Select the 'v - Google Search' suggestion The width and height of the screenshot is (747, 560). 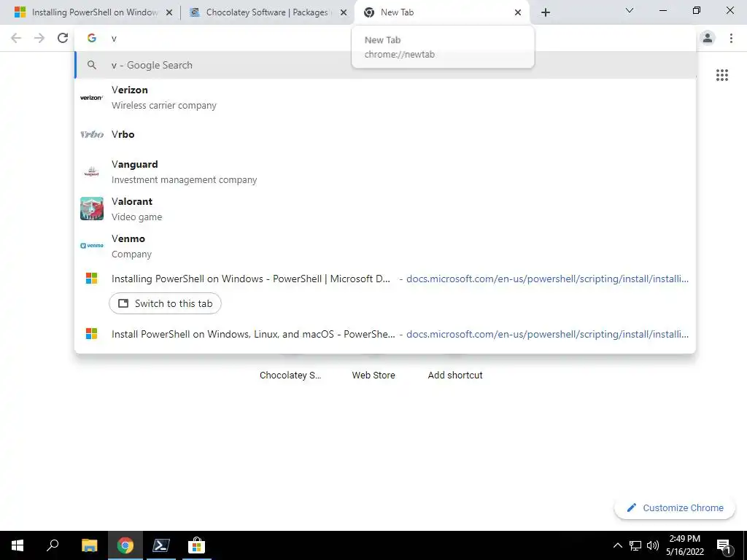coord(385,65)
